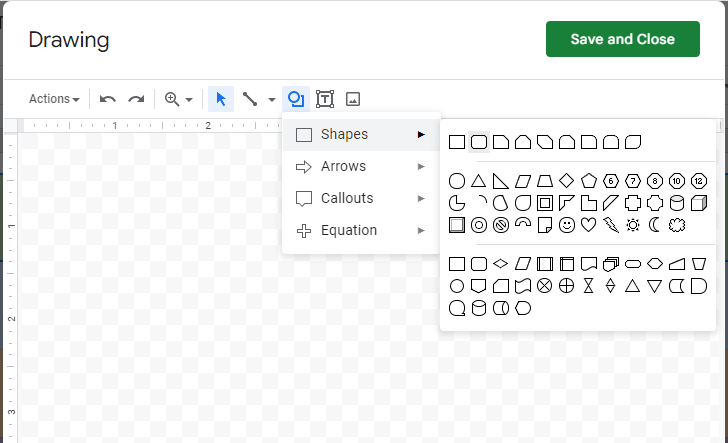Click the Undo arrow icon
Screen dimensions: 728x443
pyautogui.click(x=108, y=99)
